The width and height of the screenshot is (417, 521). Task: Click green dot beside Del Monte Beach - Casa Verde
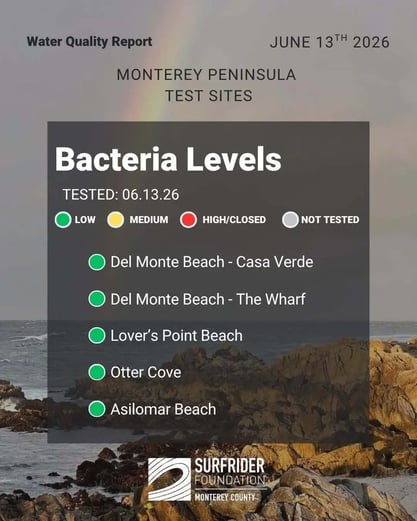click(97, 262)
